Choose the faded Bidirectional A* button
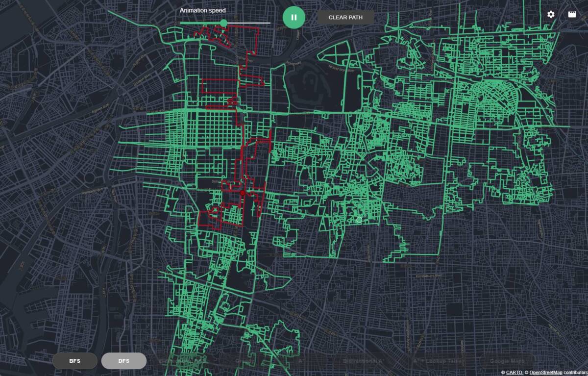 tap(363, 361)
